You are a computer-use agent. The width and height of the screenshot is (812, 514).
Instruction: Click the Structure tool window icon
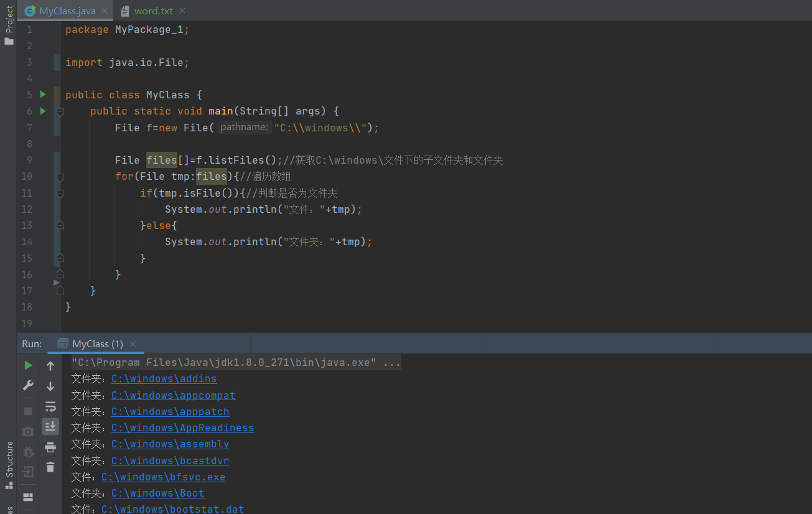pyautogui.click(x=9, y=485)
